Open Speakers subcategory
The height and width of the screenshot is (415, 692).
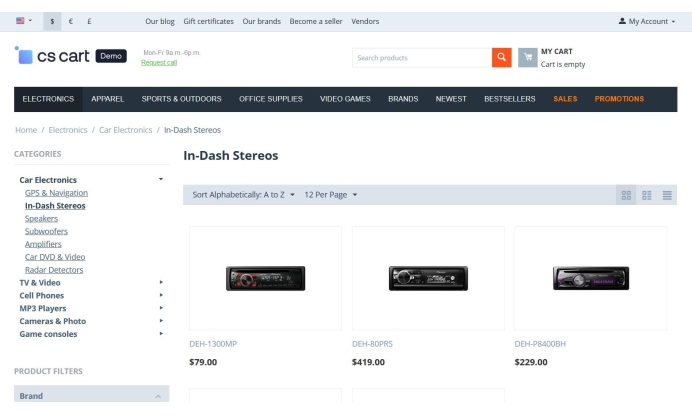(41, 219)
